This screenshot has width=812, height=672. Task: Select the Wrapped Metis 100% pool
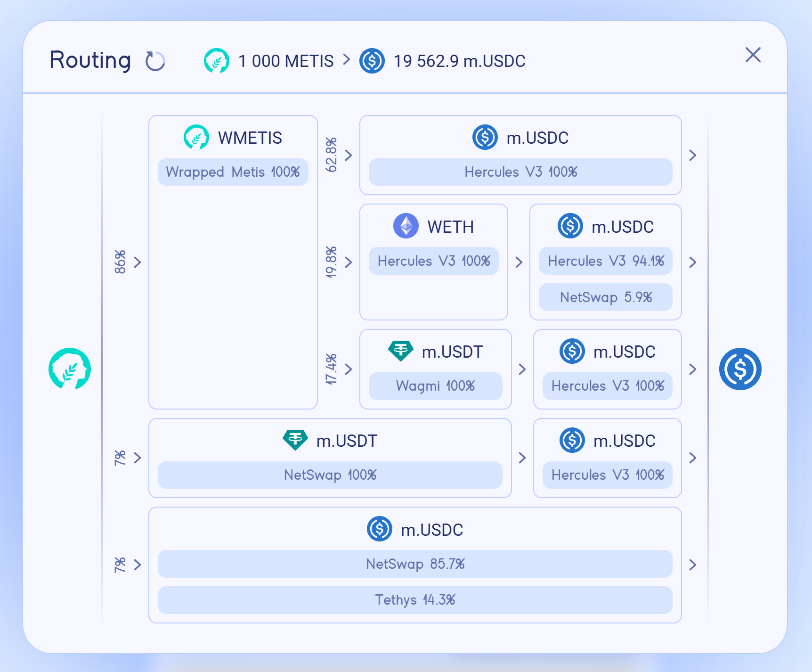233,172
